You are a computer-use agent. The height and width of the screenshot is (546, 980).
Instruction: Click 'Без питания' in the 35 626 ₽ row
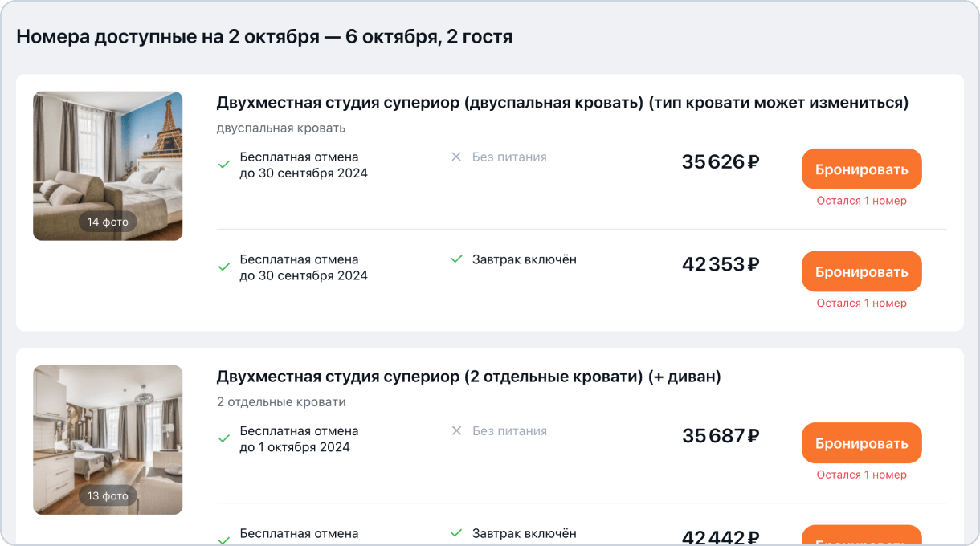(x=509, y=157)
